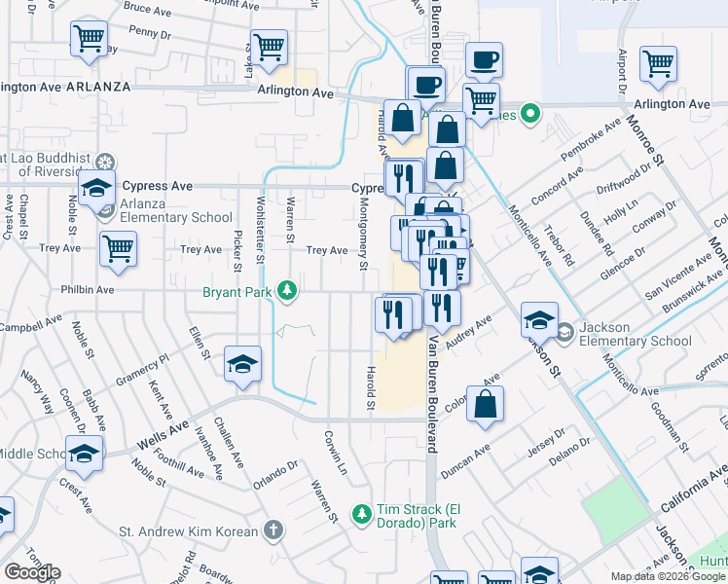728x584 pixels.
Task: Select the Montgomery St street label
Action: pos(364,234)
